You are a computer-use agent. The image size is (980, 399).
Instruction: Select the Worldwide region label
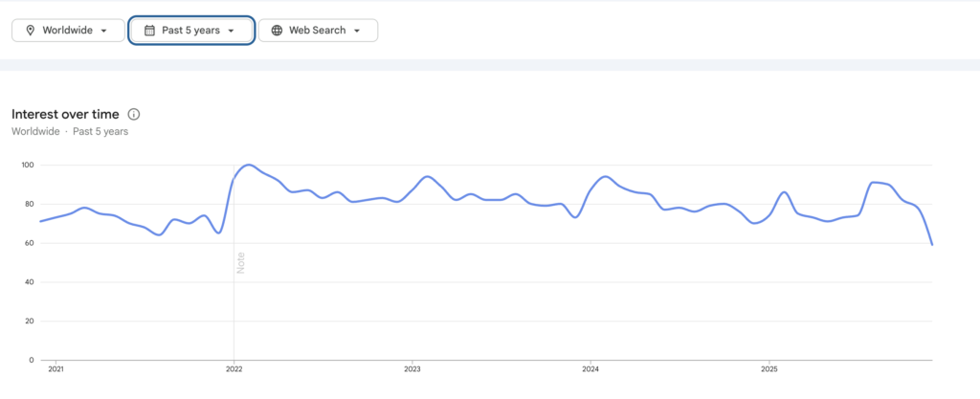point(67,31)
